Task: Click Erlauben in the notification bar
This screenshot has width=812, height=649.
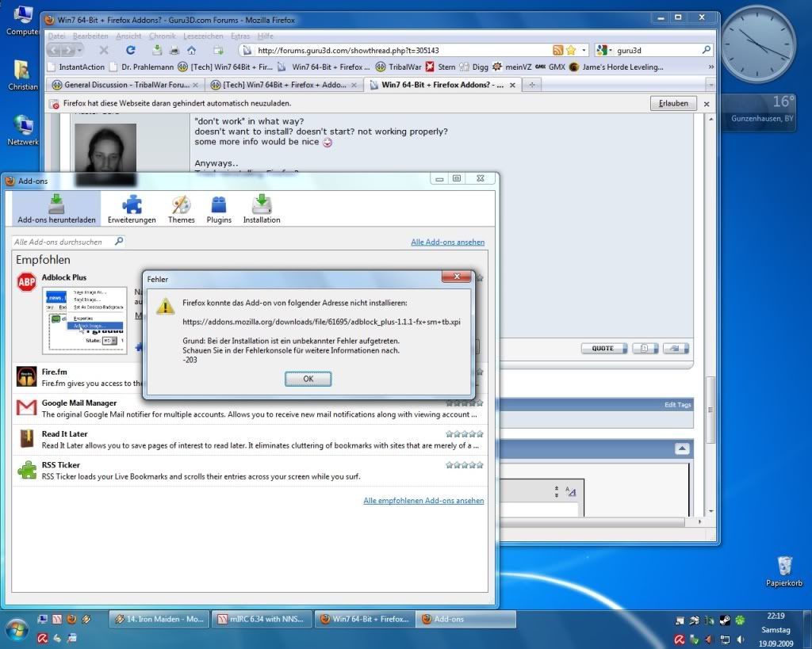Action: [673, 104]
